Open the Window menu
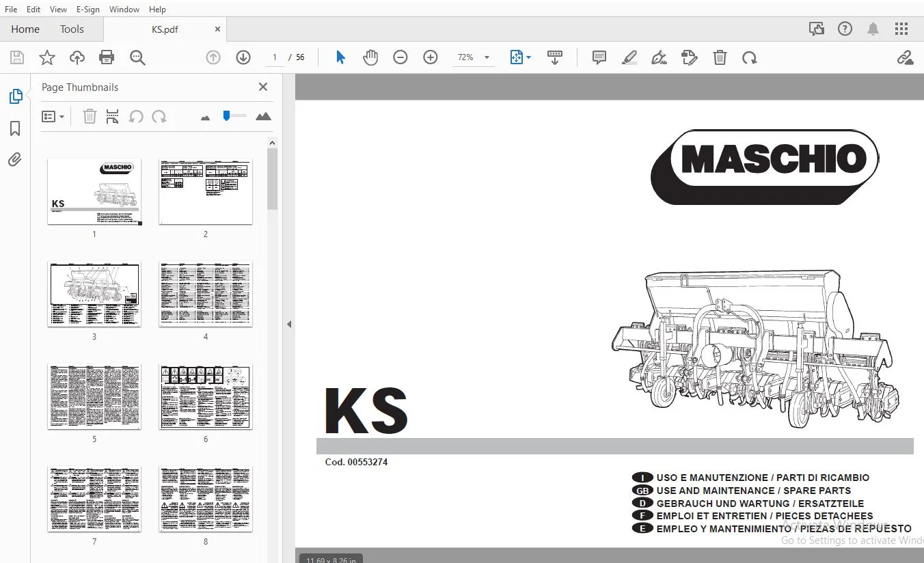Screen dimensions: 924x563 [x=124, y=10]
